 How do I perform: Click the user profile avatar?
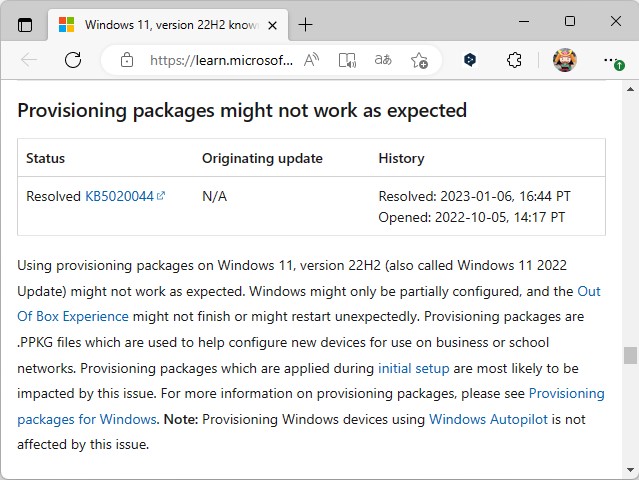click(565, 60)
